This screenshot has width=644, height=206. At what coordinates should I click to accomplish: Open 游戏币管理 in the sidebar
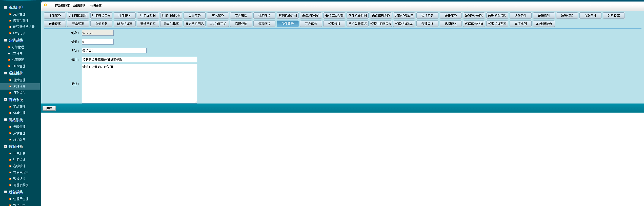coord(21,21)
